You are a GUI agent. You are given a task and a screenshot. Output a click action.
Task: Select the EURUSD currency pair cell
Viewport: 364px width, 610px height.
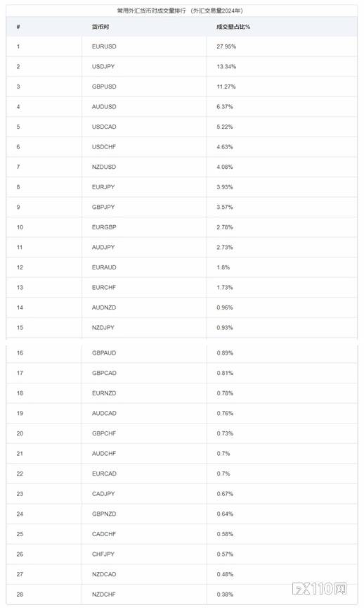pos(104,46)
